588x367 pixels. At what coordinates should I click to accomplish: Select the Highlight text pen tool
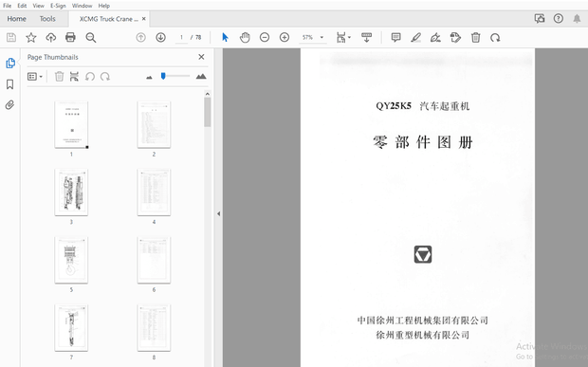pos(416,38)
